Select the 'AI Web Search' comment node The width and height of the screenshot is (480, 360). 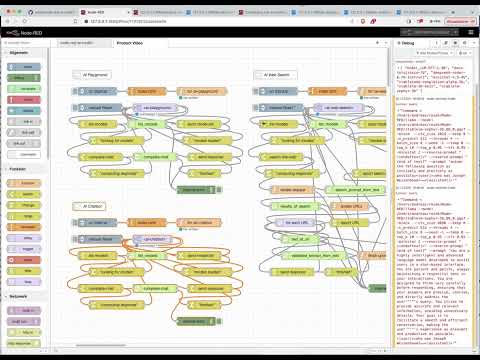(x=275, y=75)
